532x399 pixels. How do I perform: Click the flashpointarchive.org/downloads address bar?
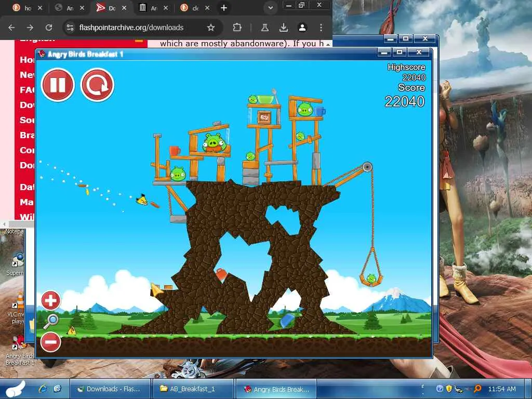click(142, 28)
